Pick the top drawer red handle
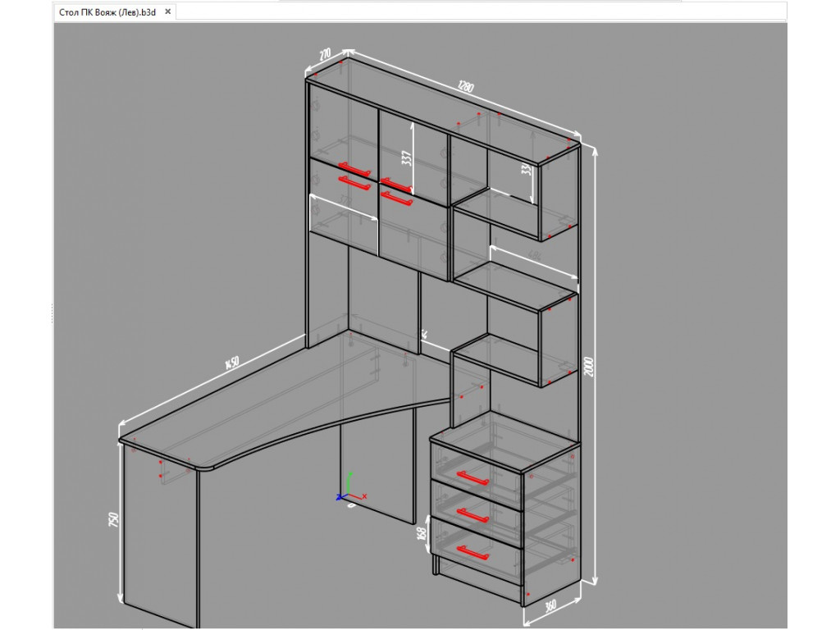 coord(472,477)
